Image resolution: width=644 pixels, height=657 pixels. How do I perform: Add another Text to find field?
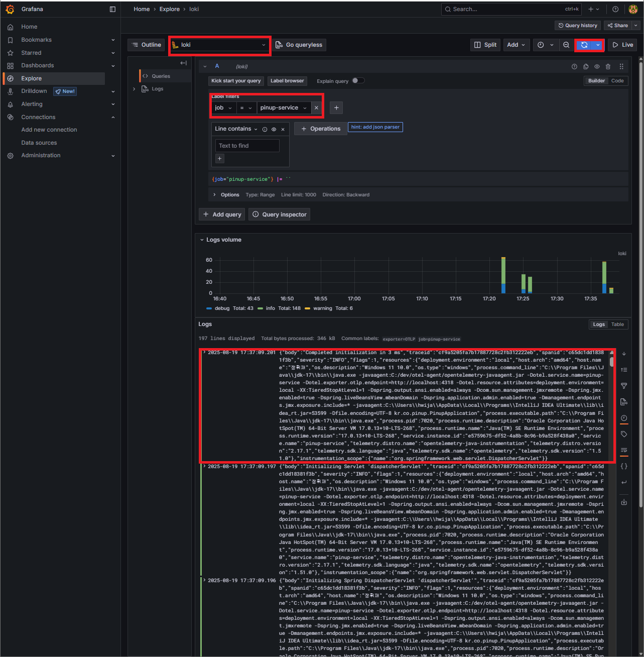(x=219, y=158)
